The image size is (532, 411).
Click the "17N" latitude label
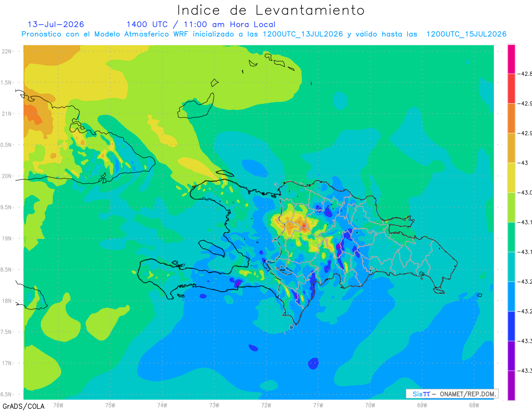pos(7,363)
